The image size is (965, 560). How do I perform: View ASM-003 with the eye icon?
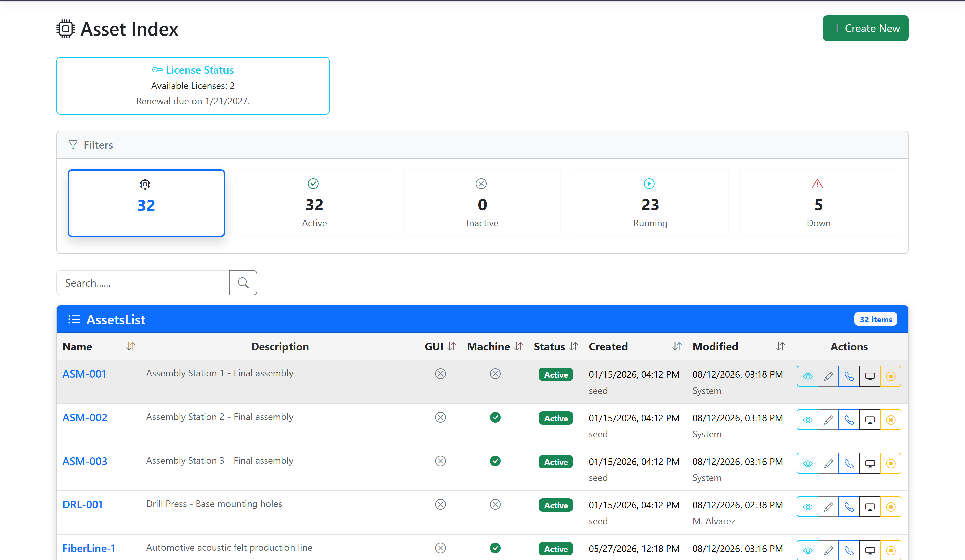pyautogui.click(x=808, y=464)
